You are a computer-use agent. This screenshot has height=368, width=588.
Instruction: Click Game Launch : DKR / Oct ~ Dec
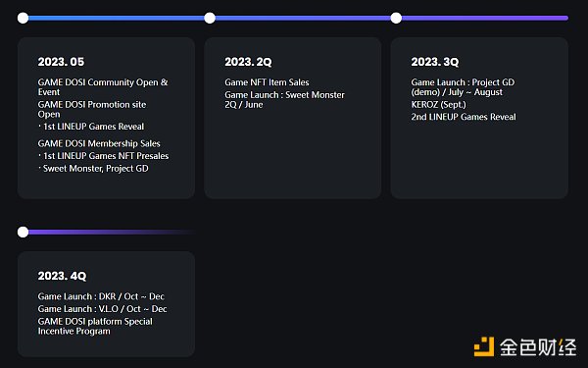[x=101, y=296]
